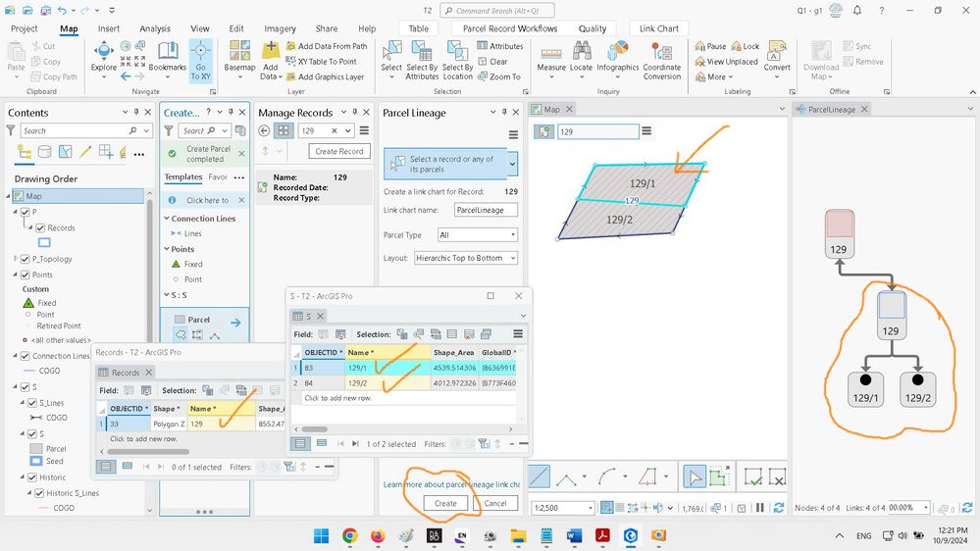Screen dimensions: 980x551
Task: Open the Analysis ribbon tab
Action: click(155, 28)
